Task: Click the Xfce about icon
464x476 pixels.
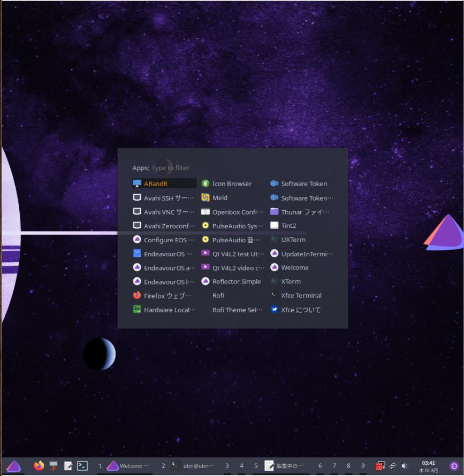Action: pyautogui.click(x=275, y=310)
